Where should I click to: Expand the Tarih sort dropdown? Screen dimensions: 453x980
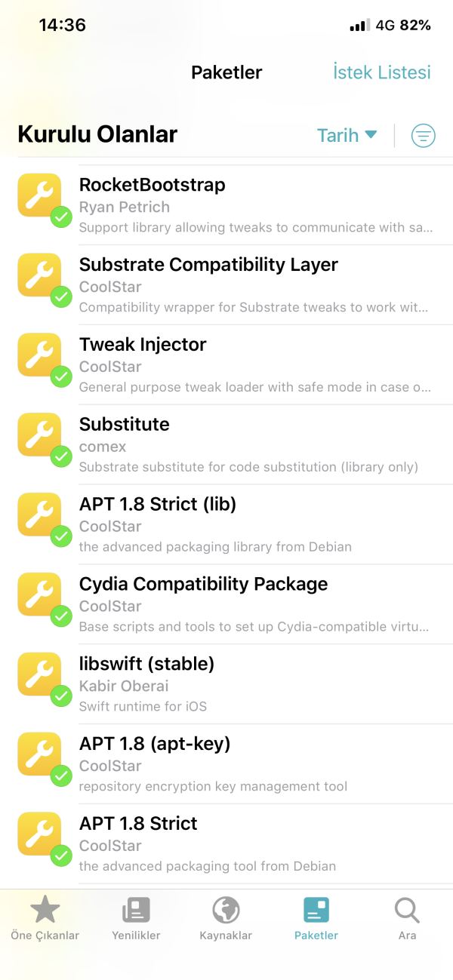pyautogui.click(x=347, y=136)
